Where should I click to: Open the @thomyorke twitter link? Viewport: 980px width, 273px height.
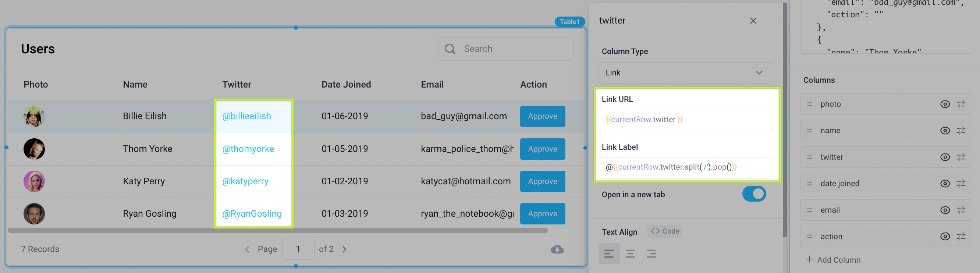(248, 149)
